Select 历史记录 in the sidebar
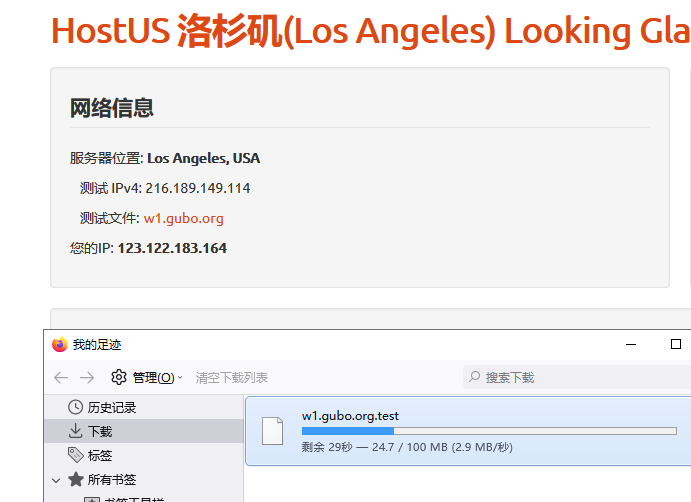The height and width of the screenshot is (502, 691). (x=144, y=407)
